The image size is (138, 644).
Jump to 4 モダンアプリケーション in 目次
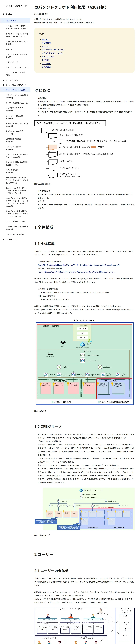point(53,53)
